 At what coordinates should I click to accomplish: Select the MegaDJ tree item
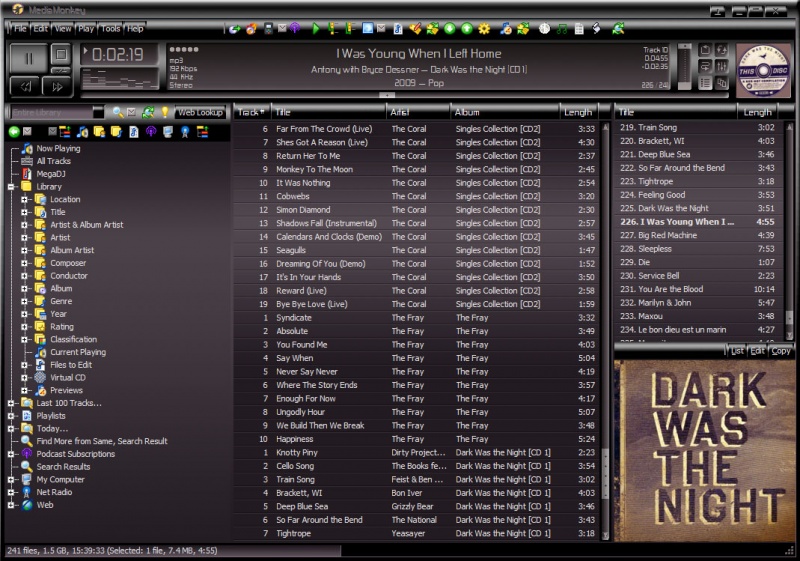point(51,174)
